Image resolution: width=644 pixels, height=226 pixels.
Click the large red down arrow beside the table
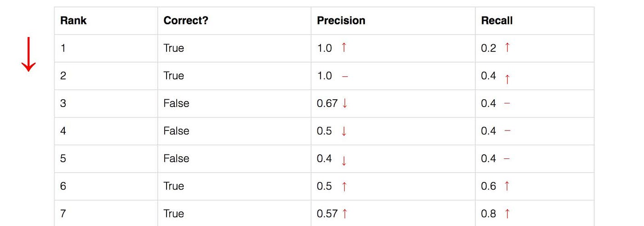coord(29,54)
